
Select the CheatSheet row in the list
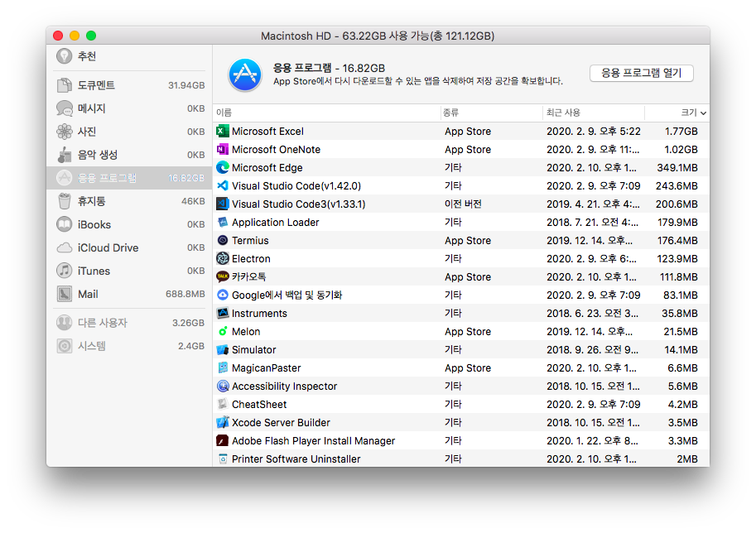pyautogui.click(x=461, y=405)
